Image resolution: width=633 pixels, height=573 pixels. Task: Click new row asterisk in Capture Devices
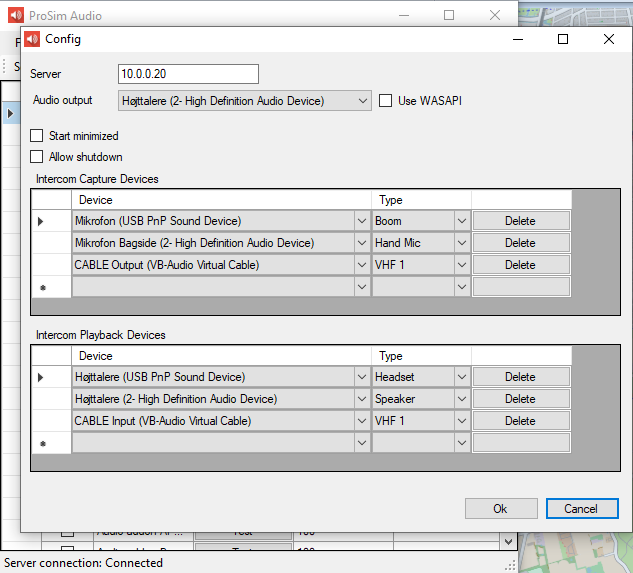42,287
